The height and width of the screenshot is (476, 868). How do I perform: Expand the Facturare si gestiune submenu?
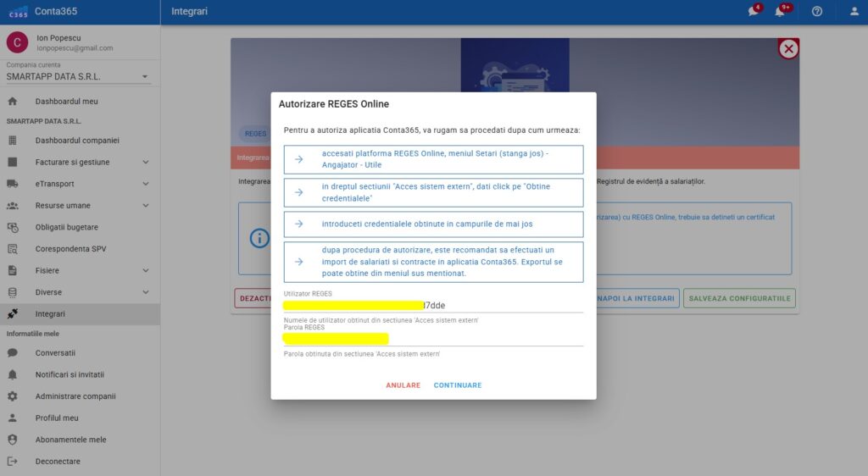pos(145,163)
